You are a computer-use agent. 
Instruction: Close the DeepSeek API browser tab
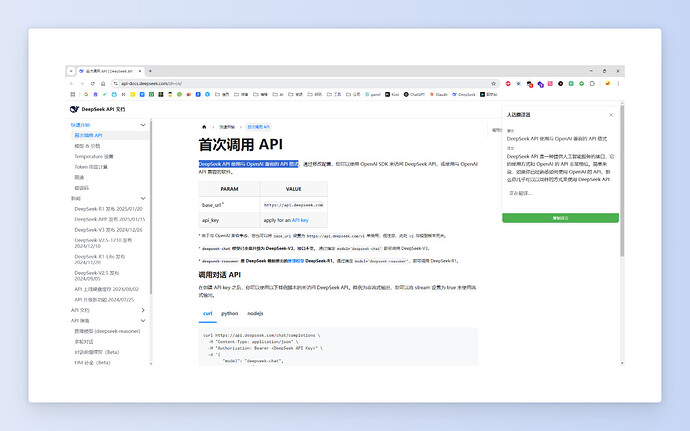pyautogui.click(x=140, y=71)
